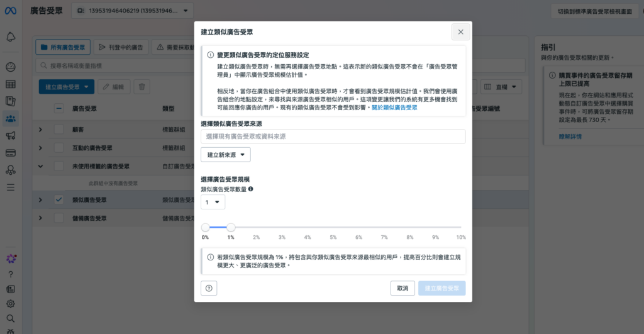Toggle the header select-all checkbox
This screenshot has height=334, width=644.
[58, 108]
